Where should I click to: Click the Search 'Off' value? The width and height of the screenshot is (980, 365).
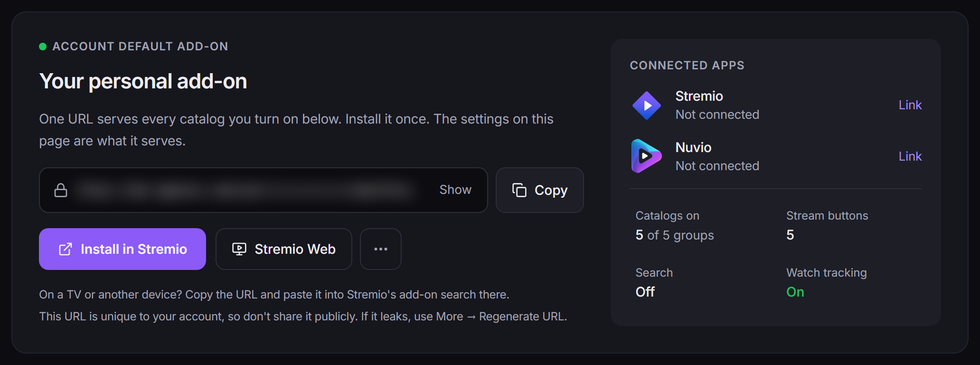(x=645, y=292)
